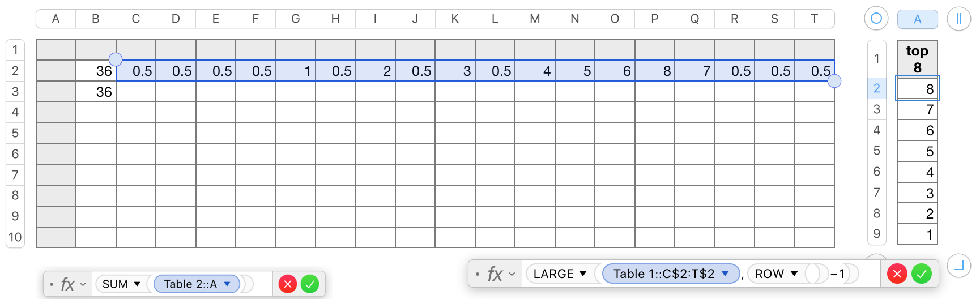Expand the LARGE function token menu
This screenshot has width=980, height=299.
pos(583,274)
